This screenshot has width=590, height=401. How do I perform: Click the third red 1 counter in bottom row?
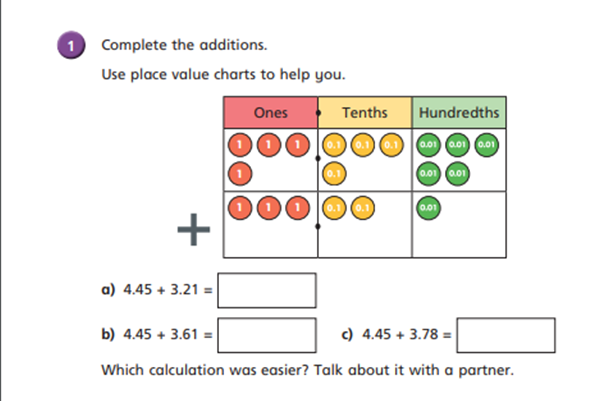point(298,208)
